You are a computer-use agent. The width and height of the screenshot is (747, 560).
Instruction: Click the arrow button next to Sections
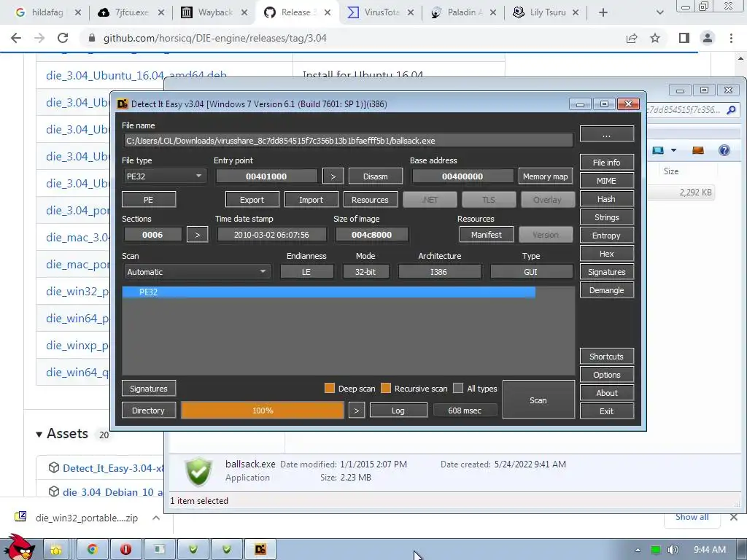[197, 235]
